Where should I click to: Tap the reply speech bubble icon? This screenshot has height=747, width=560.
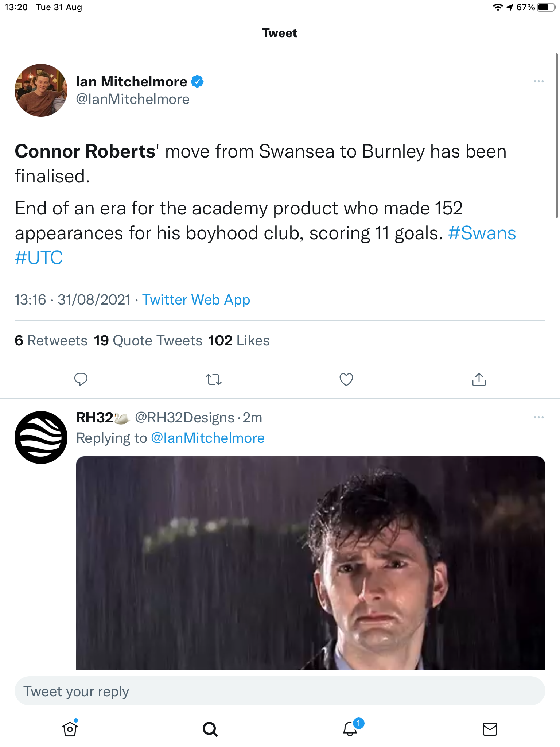(x=81, y=379)
